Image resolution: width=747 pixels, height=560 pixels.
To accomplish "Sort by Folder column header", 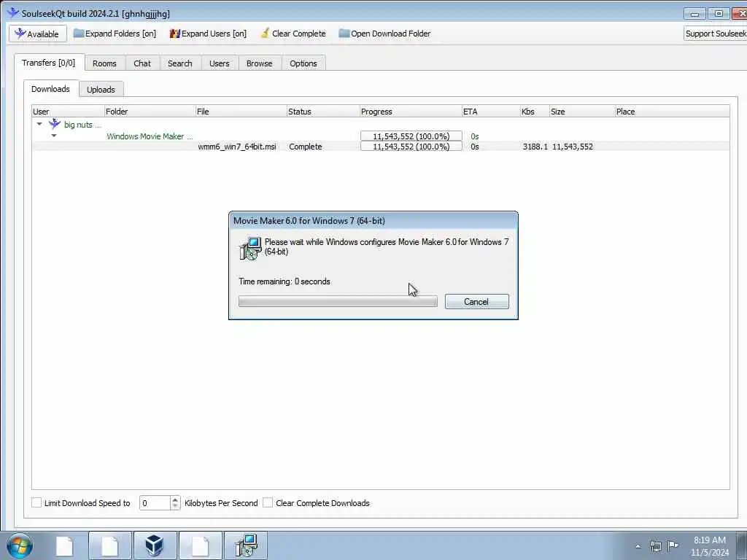I will pyautogui.click(x=150, y=112).
